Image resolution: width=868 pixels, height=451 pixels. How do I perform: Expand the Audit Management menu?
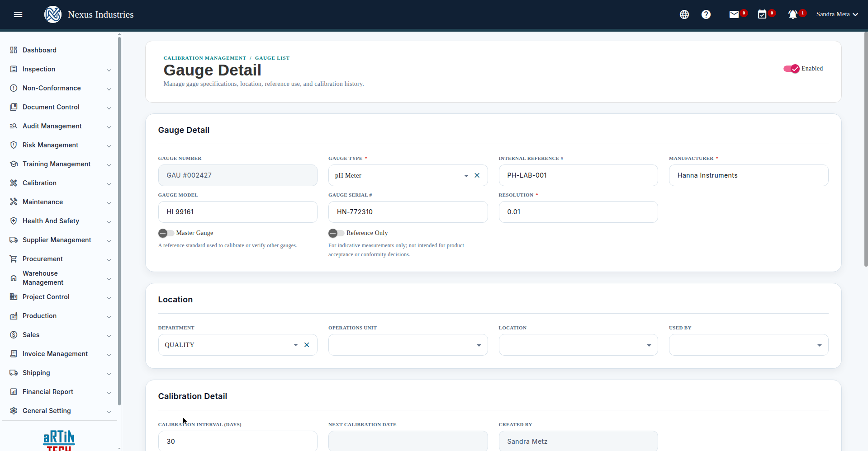point(61,126)
